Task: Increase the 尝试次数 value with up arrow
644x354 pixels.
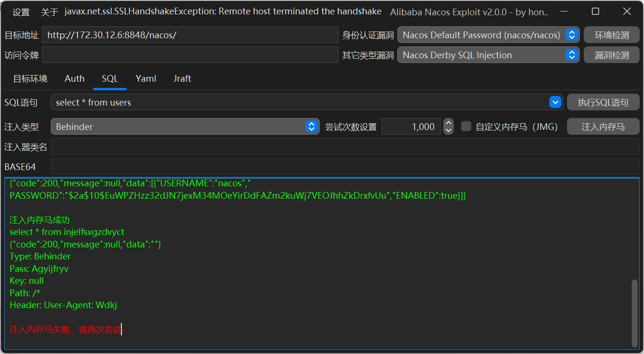Action: tap(448, 123)
